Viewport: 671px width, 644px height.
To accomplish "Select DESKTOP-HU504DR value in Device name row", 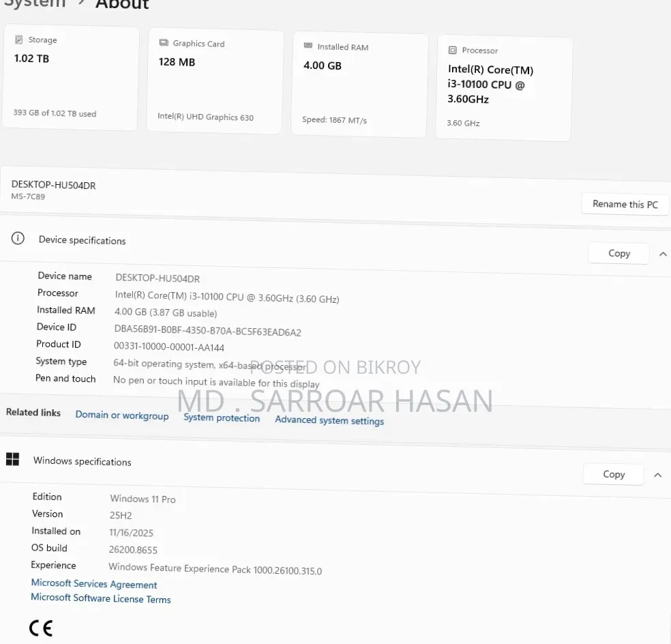I will [158, 278].
